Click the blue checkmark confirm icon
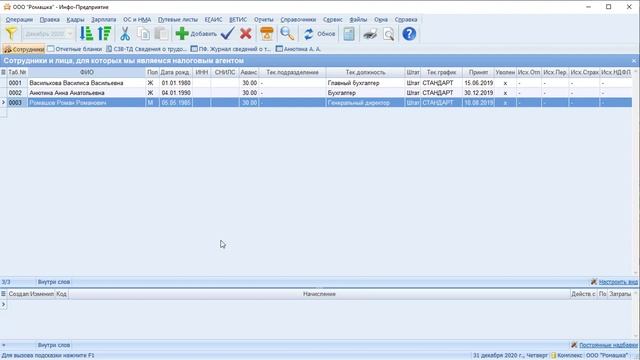 coord(227,33)
